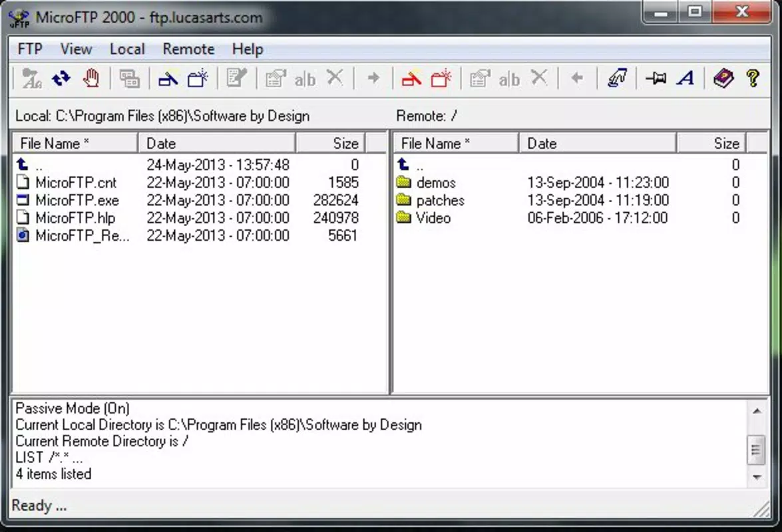782x532 pixels.
Task: Select the remote parent directory '..' entry
Action: (569, 164)
